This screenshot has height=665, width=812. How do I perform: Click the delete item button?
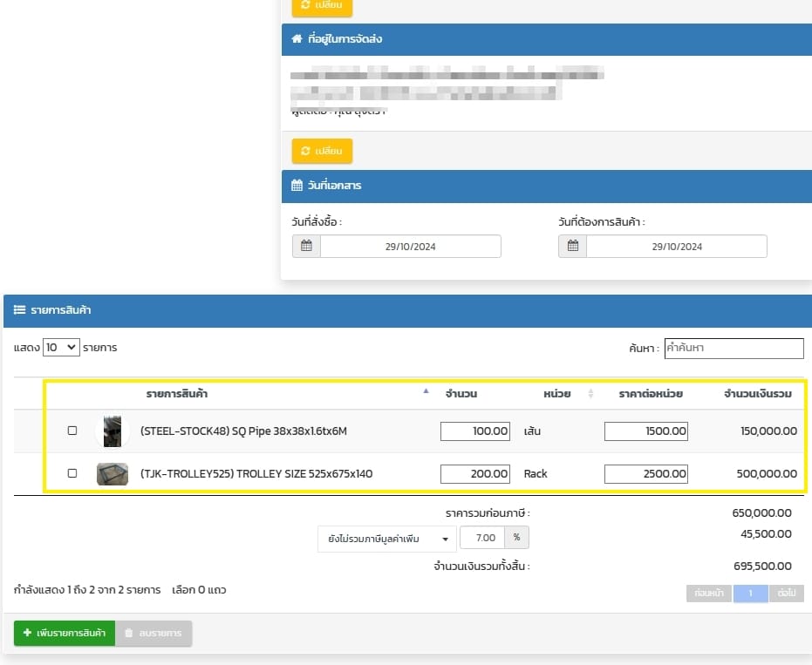154,633
